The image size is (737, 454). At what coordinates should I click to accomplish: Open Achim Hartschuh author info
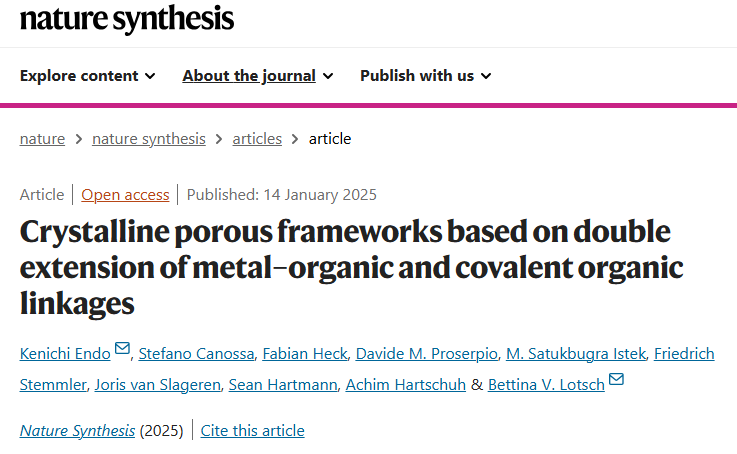[x=406, y=384]
